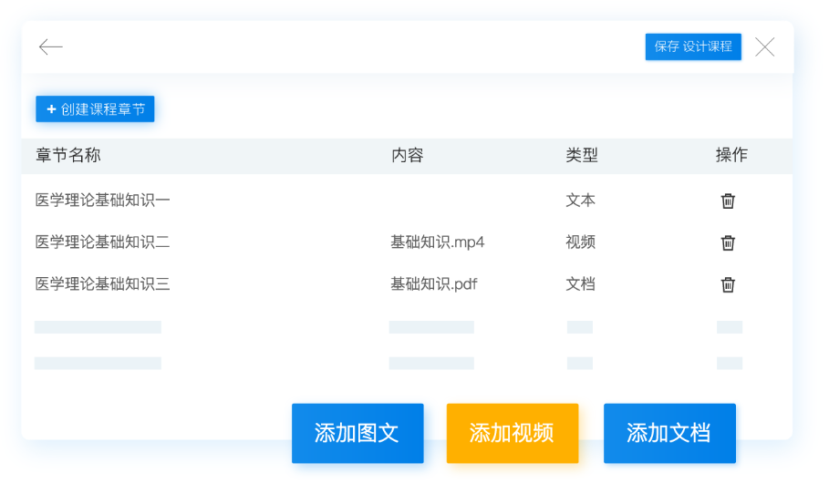Viewport: 829px width, 504px height.
Task: Select the 内容 column header
Action: (407, 155)
